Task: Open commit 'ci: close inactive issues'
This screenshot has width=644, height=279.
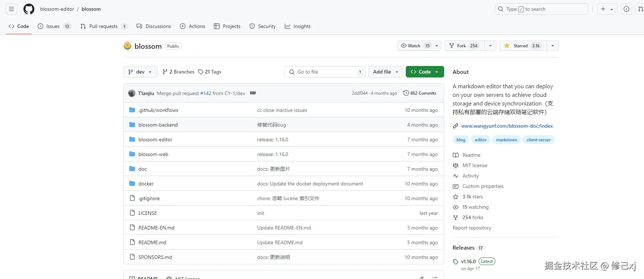Action: (x=282, y=110)
